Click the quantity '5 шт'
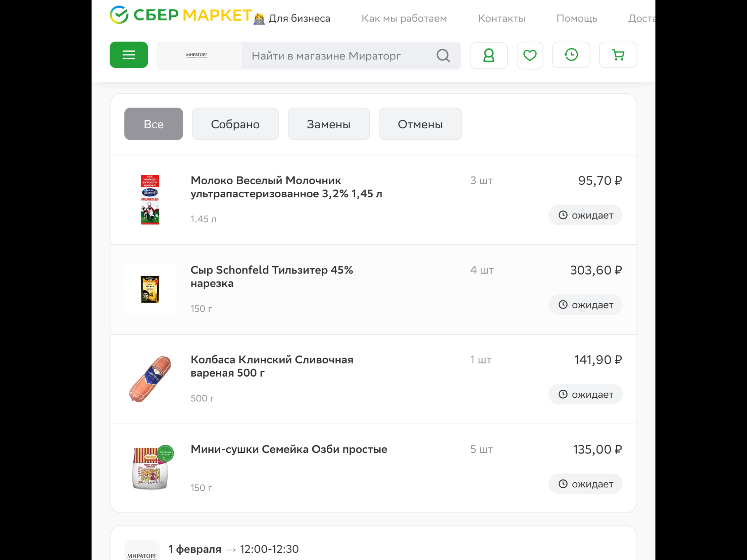Screen dimensions: 747x560 481,450
